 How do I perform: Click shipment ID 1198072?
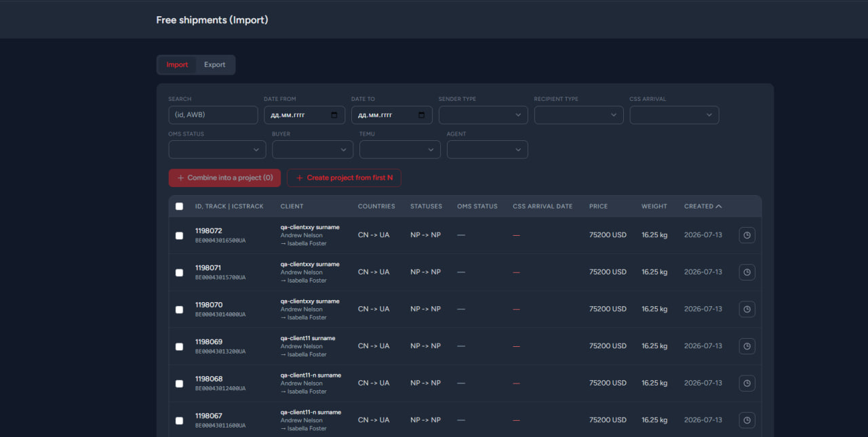[209, 231]
